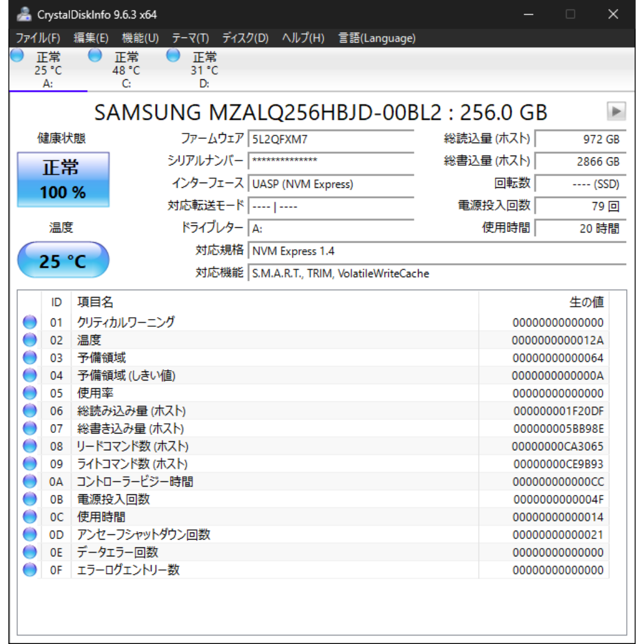Image resolution: width=644 pixels, height=644 pixels.
Task: Click the インターフェース field UASP (NVM Express)
Action: pyautogui.click(x=331, y=184)
